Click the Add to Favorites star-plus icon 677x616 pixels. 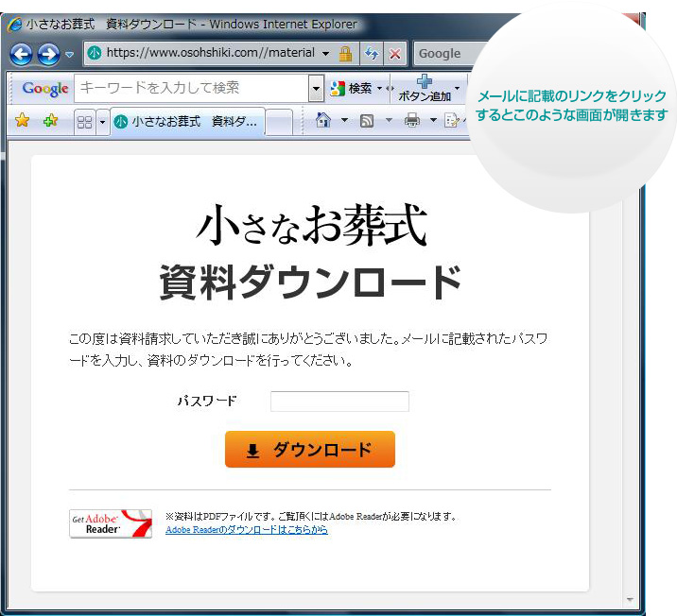click(x=50, y=120)
